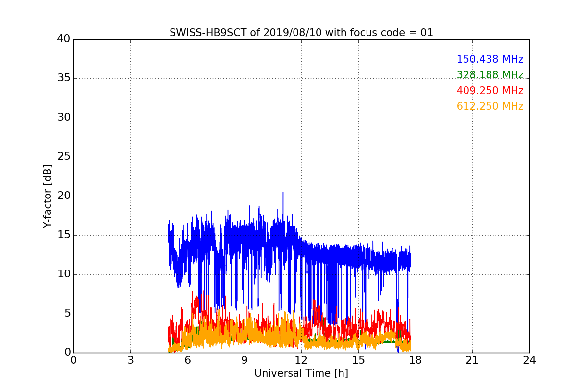Select the 409.250 MHz legend label

490,91
